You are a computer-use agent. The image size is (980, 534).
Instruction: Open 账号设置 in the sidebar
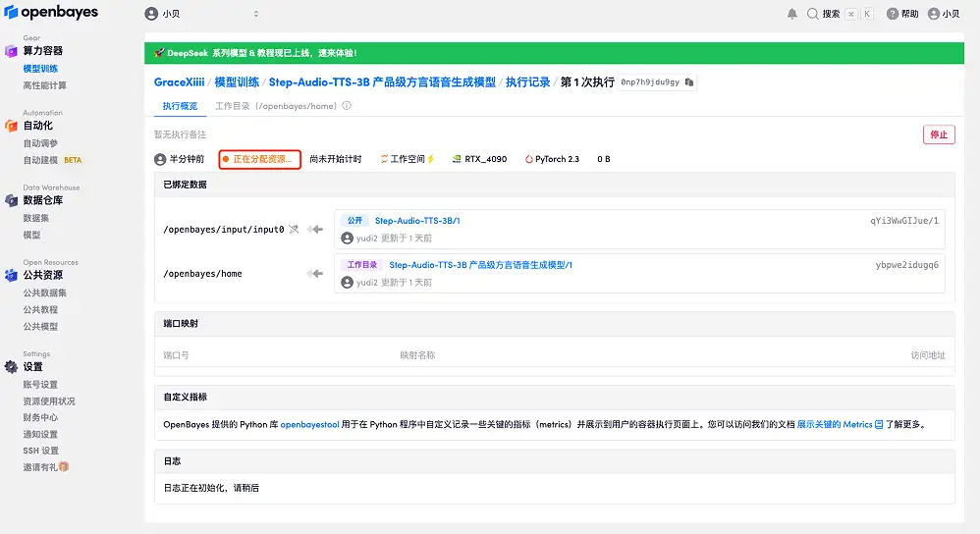pos(40,385)
